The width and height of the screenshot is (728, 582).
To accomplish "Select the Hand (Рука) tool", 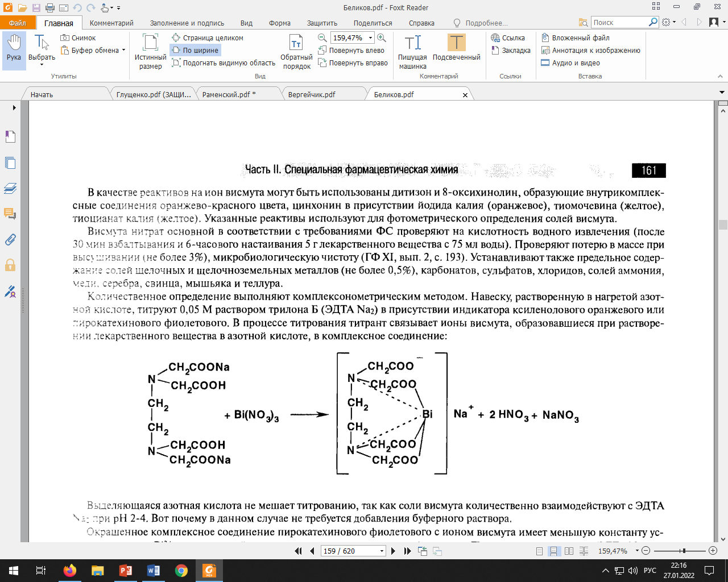I will coord(14,50).
